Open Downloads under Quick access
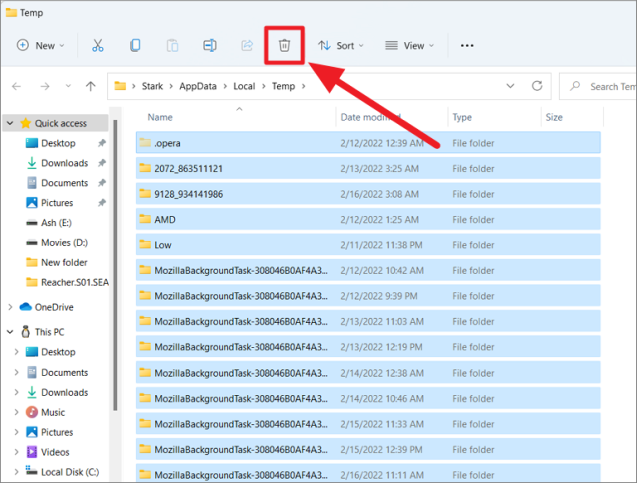This screenshot has width=637, height=483. pyautogui.click(x=64, y=163)
